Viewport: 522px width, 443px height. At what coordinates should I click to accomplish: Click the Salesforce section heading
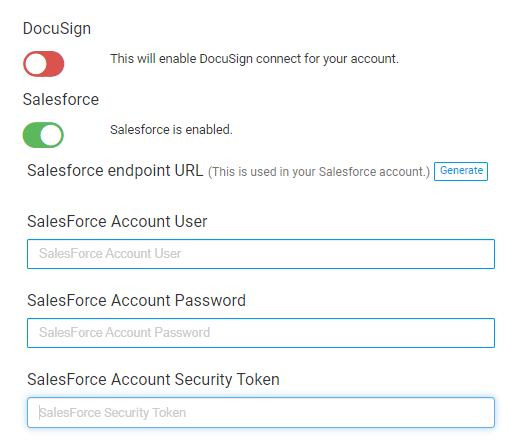(x=61, y=99)
